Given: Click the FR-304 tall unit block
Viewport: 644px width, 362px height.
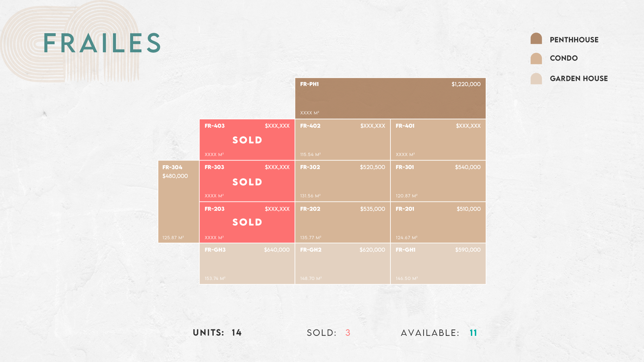Looking at the screenshot, I should (178, 202).
